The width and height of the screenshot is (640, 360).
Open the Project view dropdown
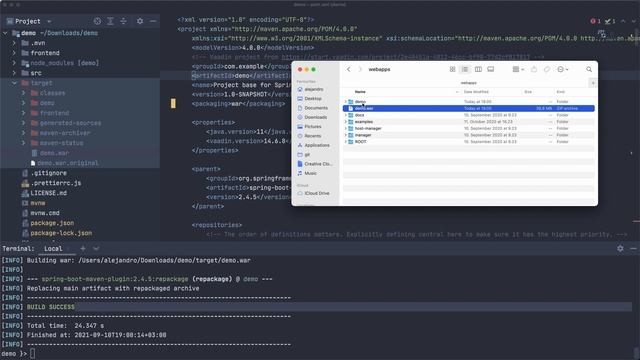click(x=49, y=21)
